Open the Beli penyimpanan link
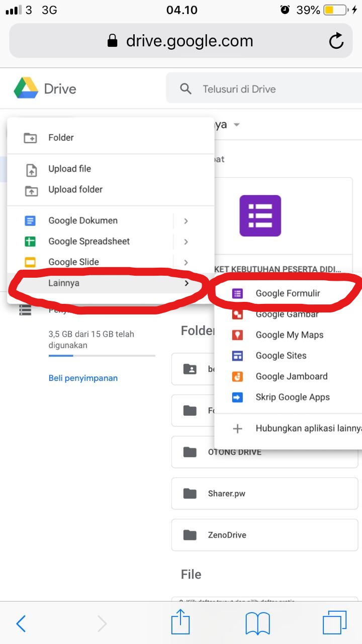 click(83, 378)
